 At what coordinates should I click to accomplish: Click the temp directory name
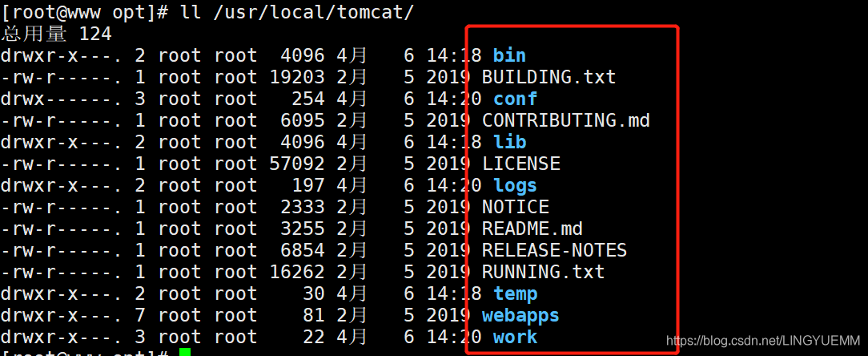tap(515, 293)
